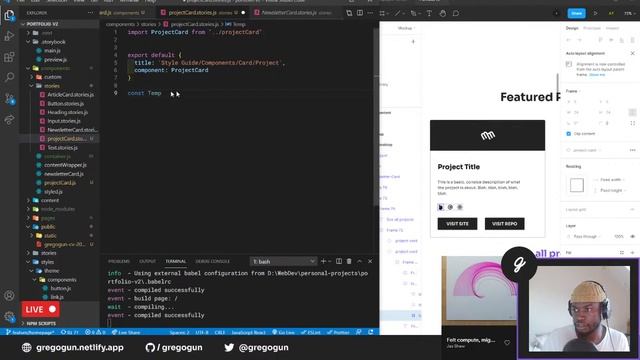Click Go Live in the status bar
This screenshot has width=640, height=360.
[283, 332]
